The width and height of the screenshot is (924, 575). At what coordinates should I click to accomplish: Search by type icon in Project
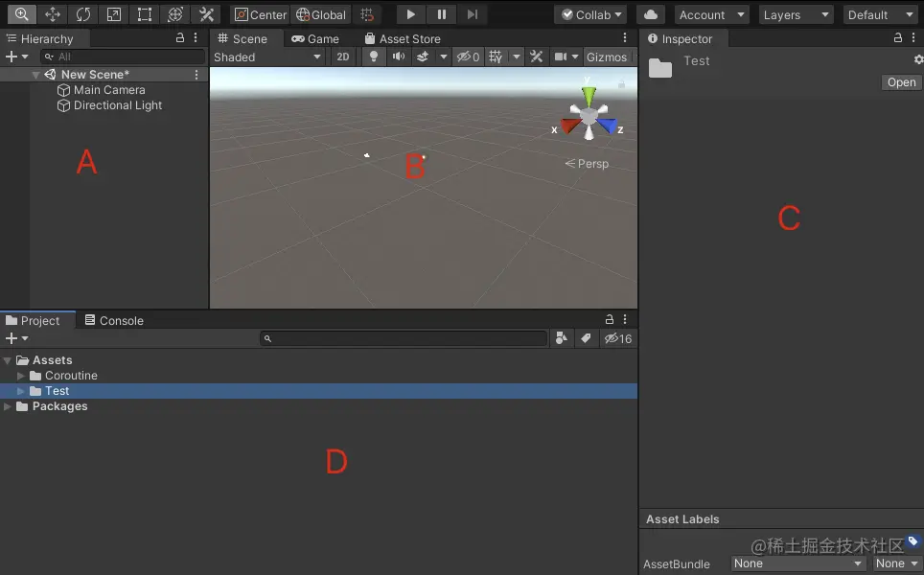pyautogui.click(x=562, y=338)
